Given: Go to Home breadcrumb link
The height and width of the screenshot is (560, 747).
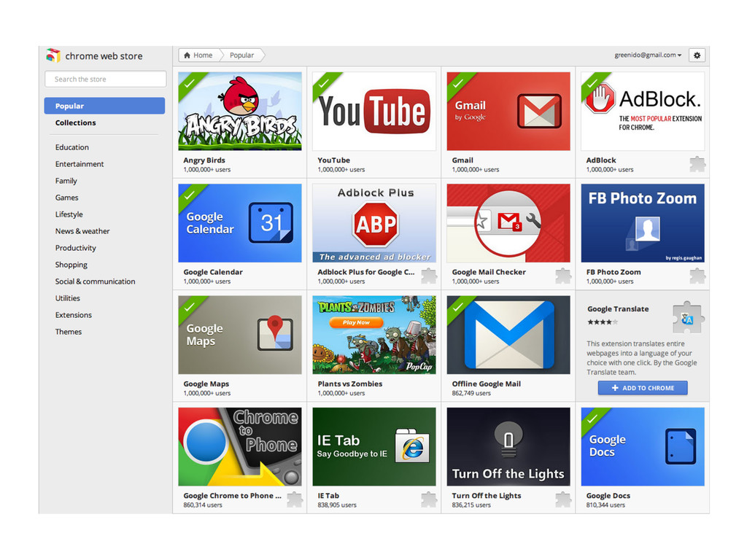Looking at the screenshot, I should (198, 55).
